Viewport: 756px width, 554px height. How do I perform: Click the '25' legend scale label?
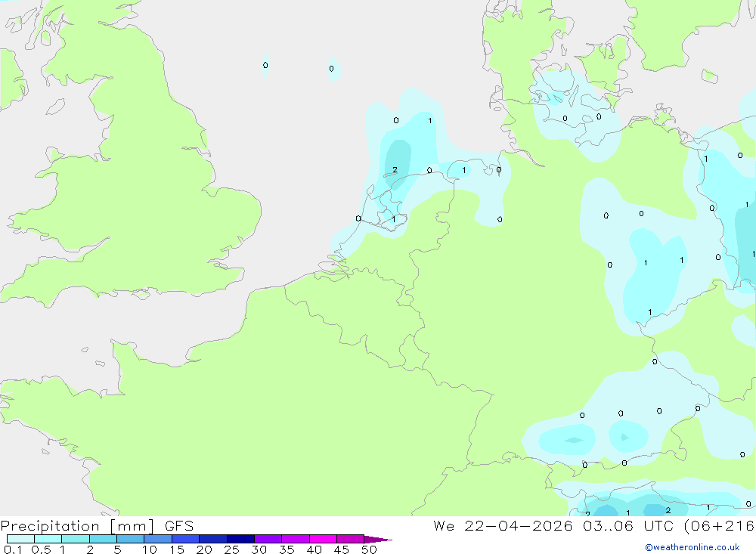tap(231, 549)
